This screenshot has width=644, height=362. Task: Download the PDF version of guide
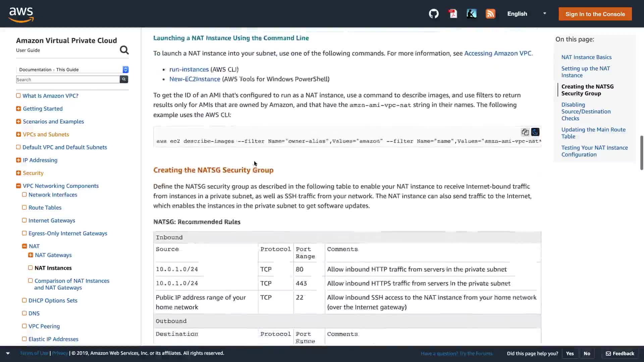[453, 14]
